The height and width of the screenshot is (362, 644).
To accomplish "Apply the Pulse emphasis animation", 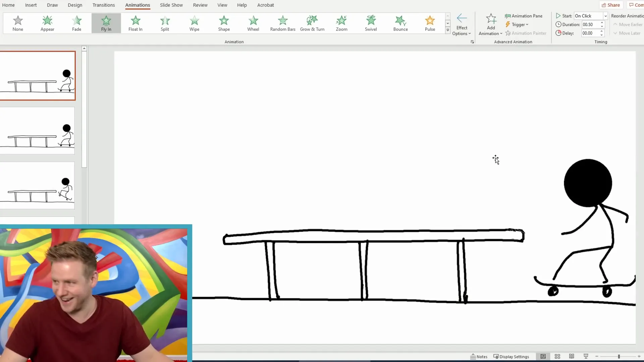I will point(430,23).
